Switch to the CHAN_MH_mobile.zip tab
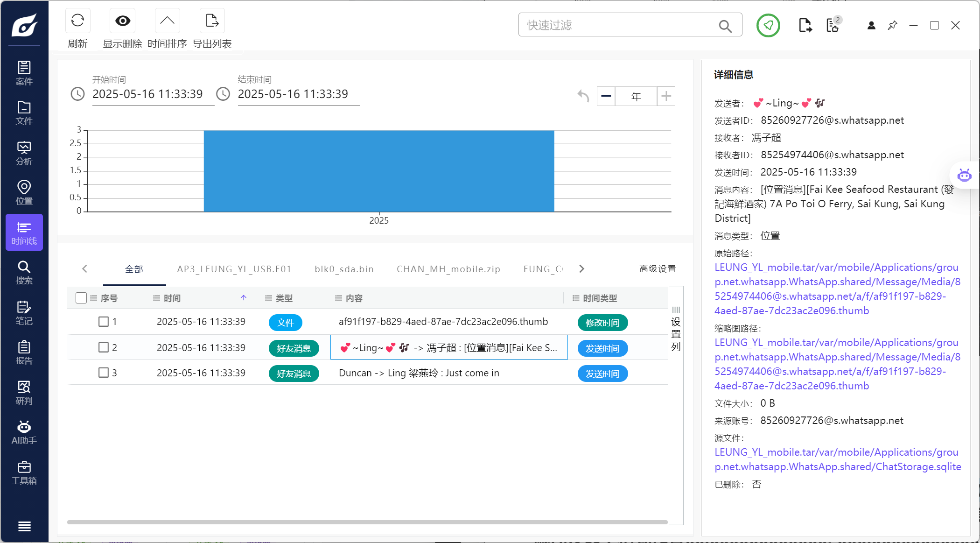This screenshot has height=543, width=980. (x=448, y=269)
